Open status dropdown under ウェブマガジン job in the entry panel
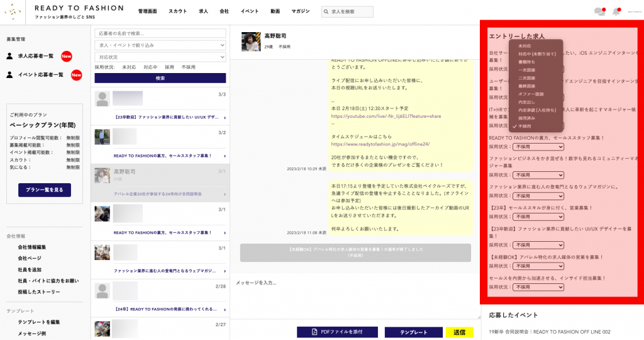Image resolution: width=644 pixels, height=340 pixels. 538,196
